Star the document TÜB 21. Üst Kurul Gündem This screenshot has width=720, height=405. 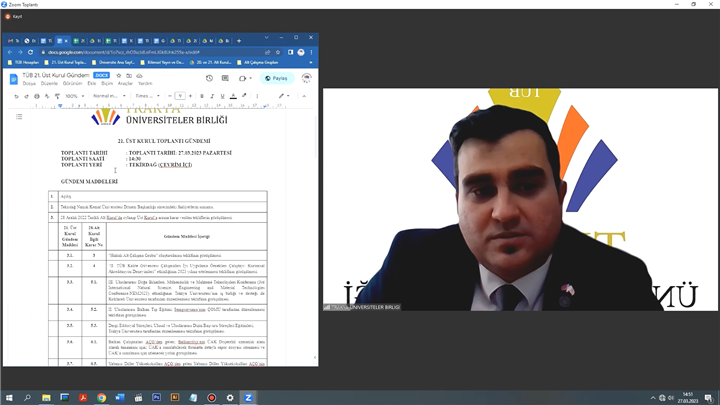(119, 75)
